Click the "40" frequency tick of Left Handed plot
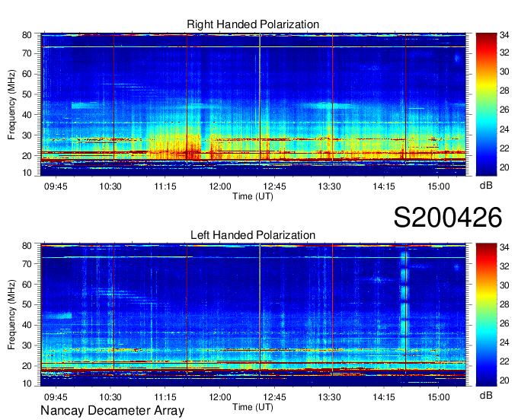518x420 pixels. click(27, 325)
